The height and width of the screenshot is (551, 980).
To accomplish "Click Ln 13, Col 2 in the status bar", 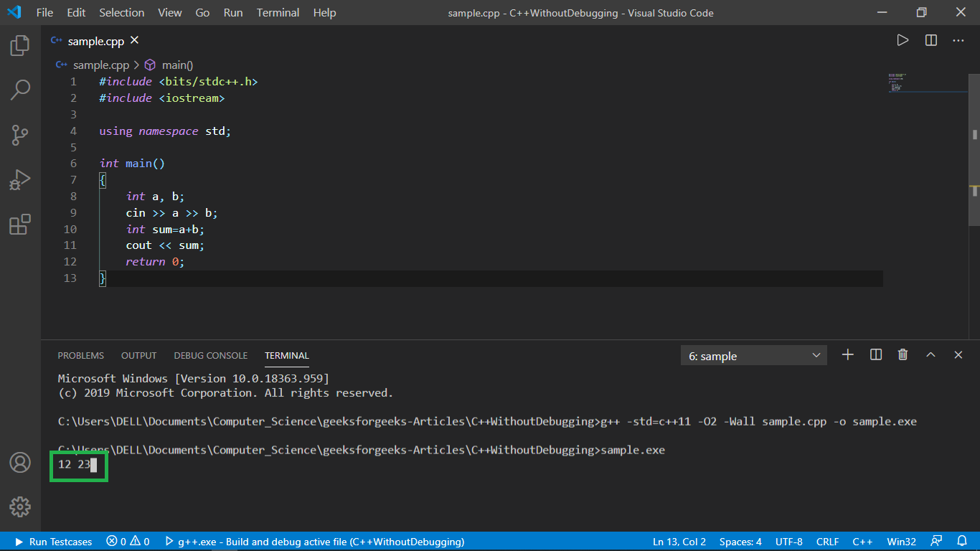I will (679, 542).
